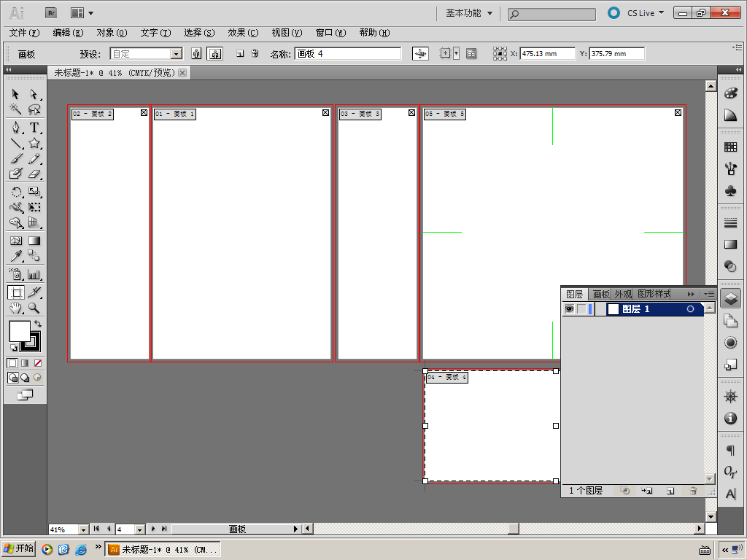Set artboard to landscape orientation
747x560 pixels.
click(215, 54)
